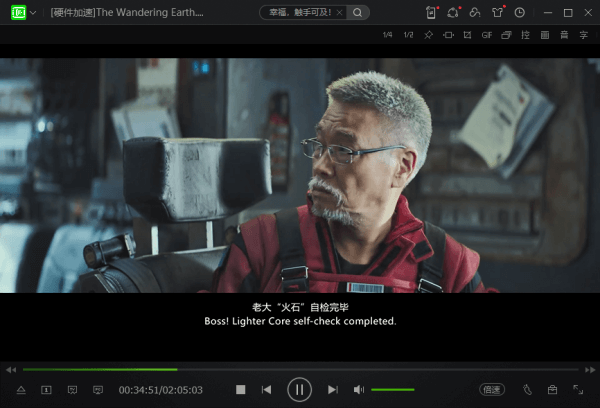Open the play history clock icon
Viewport: 600px width, 408px height.
pyautogui.click(x=519, y=13)
